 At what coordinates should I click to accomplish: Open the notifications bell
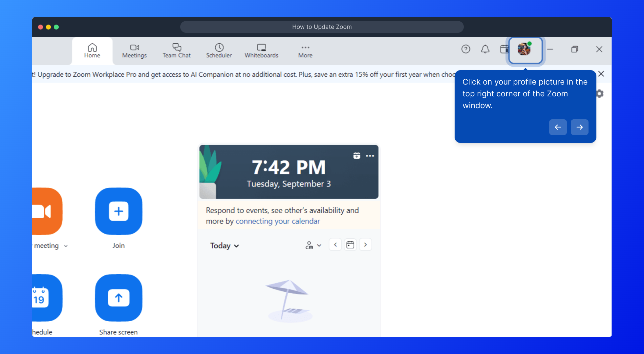click(485, 49)
